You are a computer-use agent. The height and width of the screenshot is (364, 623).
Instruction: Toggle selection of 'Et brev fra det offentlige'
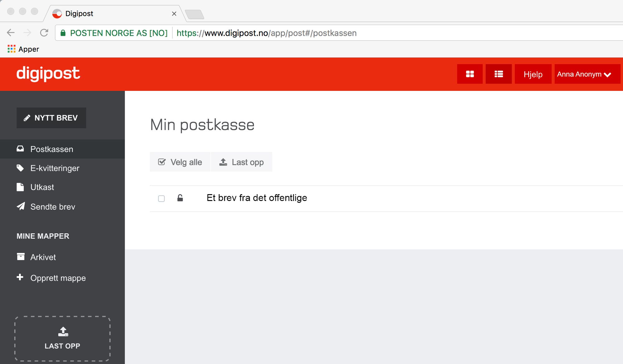(x=257, y=198)
